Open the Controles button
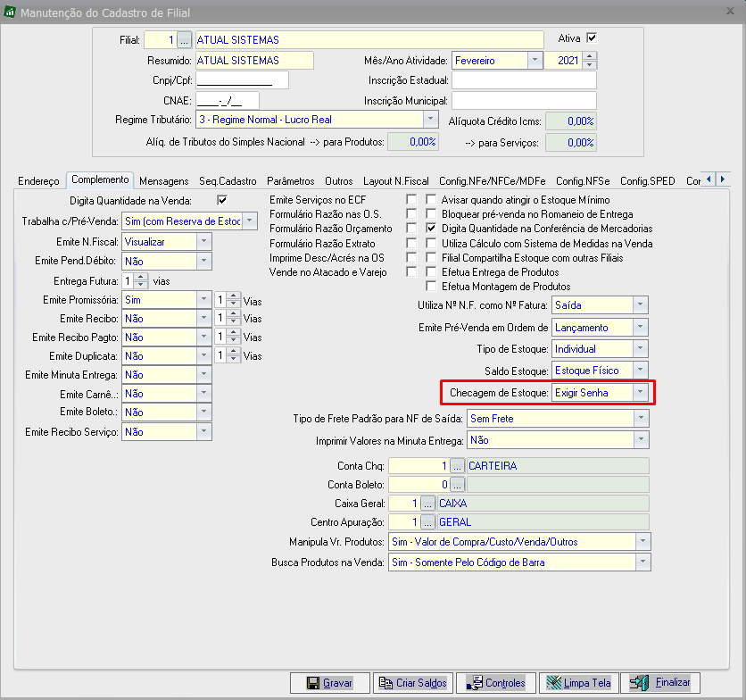This screenshot has width=746, height=700. tap(496, 683)
